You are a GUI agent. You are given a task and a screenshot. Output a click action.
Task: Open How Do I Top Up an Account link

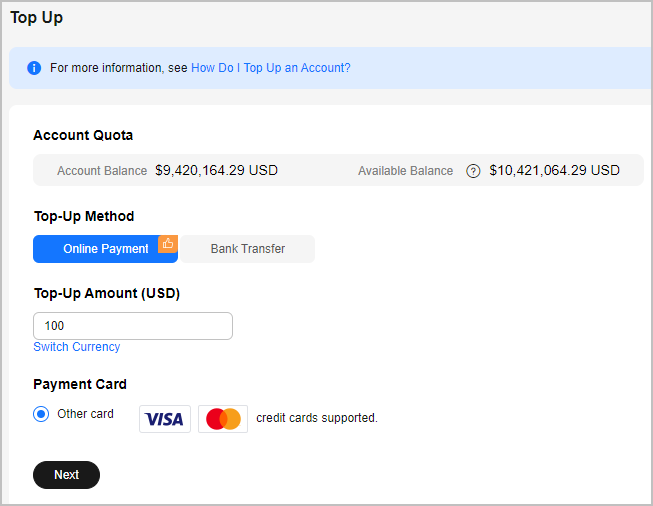[x=271, y=68]
